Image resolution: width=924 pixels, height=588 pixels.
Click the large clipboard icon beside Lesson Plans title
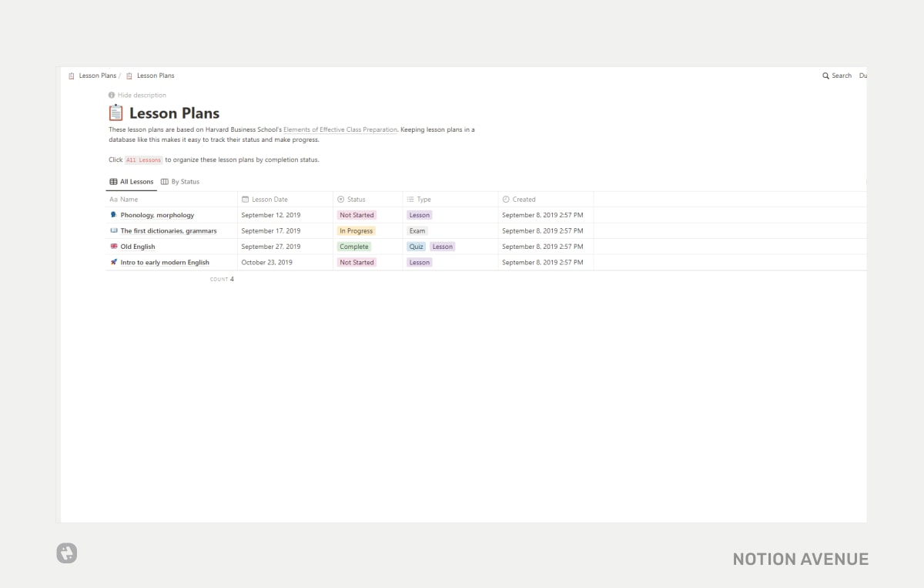pos(115,113)
